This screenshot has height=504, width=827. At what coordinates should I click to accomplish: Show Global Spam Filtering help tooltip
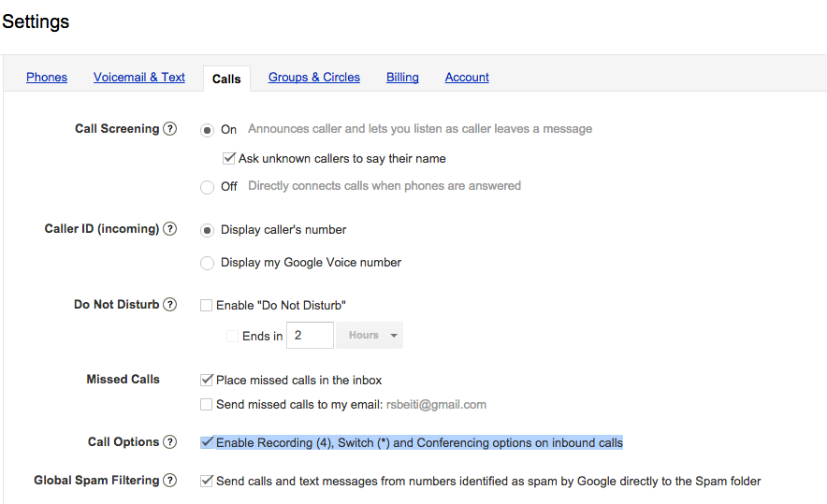point(169,481)
